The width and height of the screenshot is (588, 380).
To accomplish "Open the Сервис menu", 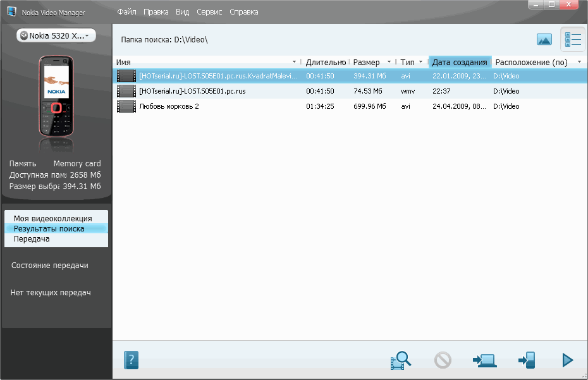I will point(209,12).
